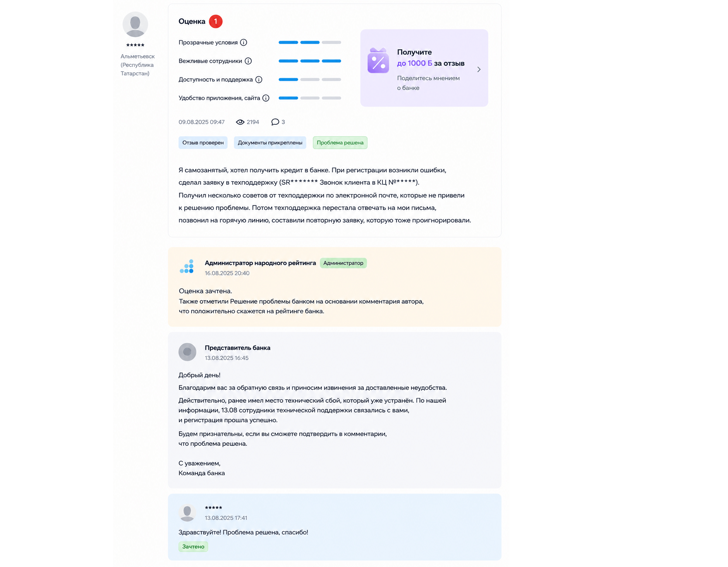728x567 pixels.
Task: Click the народный рейтинг administrator logo
Action: (187, 266)
